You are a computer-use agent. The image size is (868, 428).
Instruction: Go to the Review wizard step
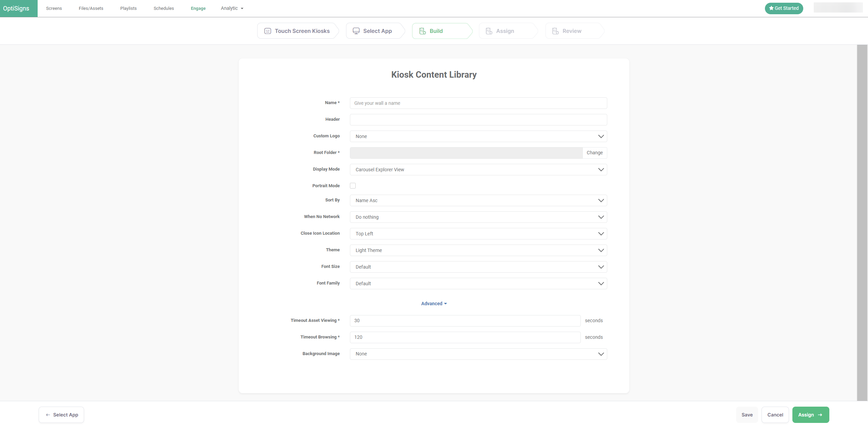click(x=574, y=31)
